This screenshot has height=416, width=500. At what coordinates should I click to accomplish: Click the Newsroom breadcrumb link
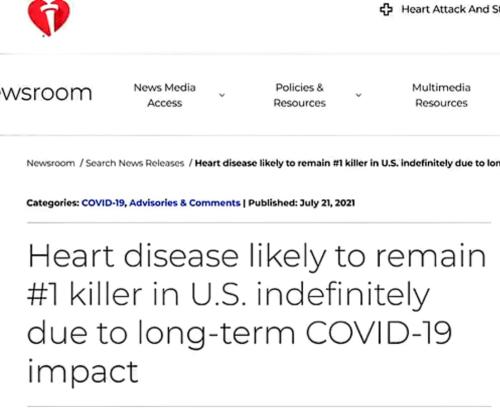(x=51, y=163)
